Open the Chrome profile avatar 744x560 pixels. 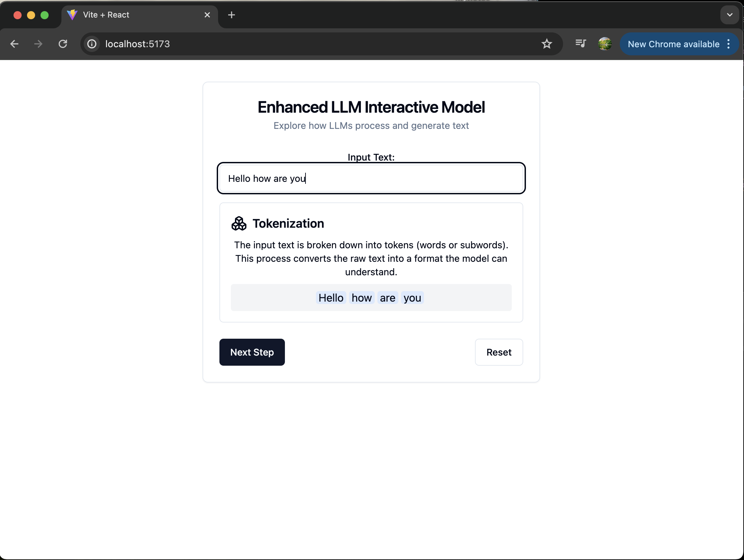[605, 44]
